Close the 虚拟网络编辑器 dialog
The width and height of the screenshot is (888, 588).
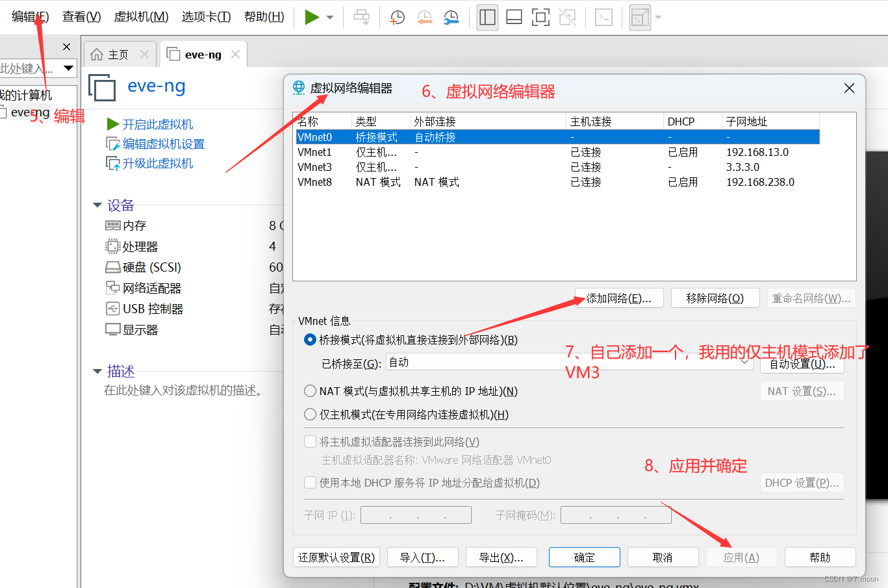point(849,88)
